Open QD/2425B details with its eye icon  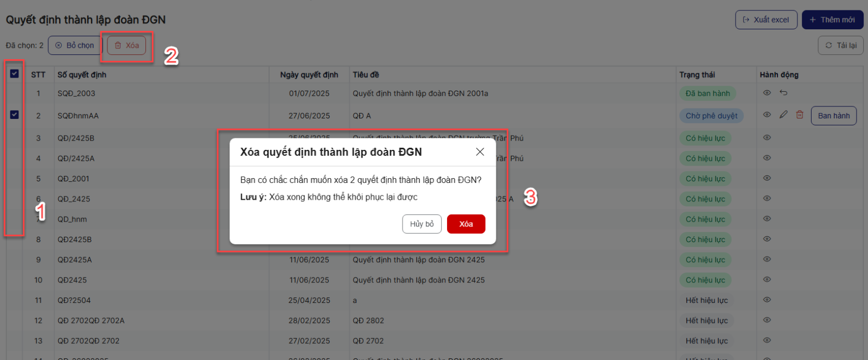point(767,138)
